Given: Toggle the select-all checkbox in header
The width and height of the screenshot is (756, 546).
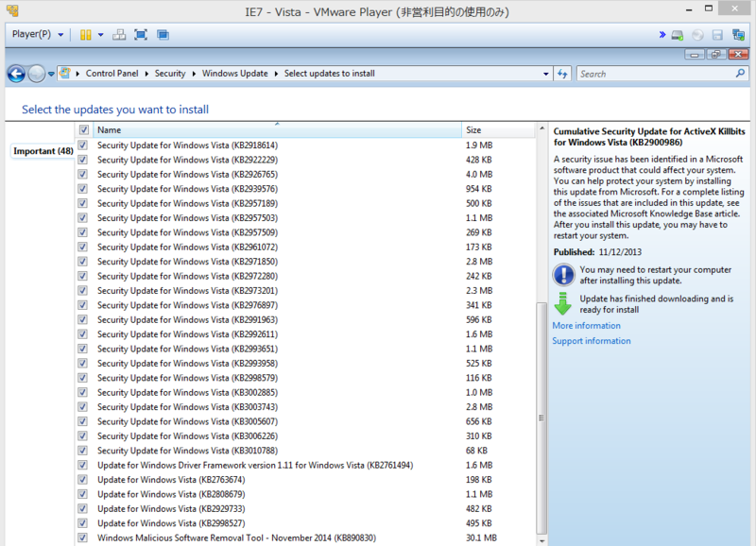Looking at the screenshot, I should 84,129.
